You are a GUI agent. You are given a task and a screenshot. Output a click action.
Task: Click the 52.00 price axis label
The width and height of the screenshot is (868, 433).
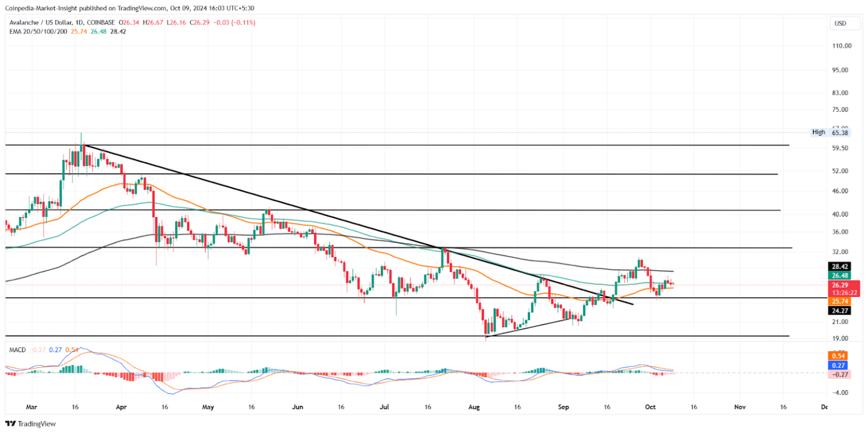tap(841, 171)
